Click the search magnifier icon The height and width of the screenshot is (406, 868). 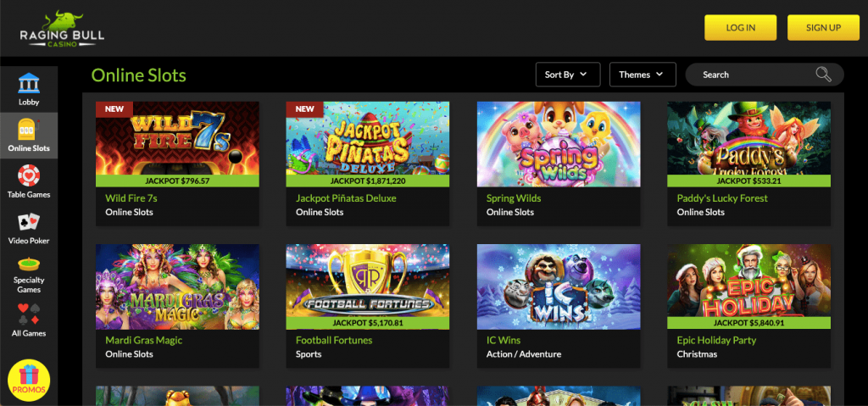[823, 75]
